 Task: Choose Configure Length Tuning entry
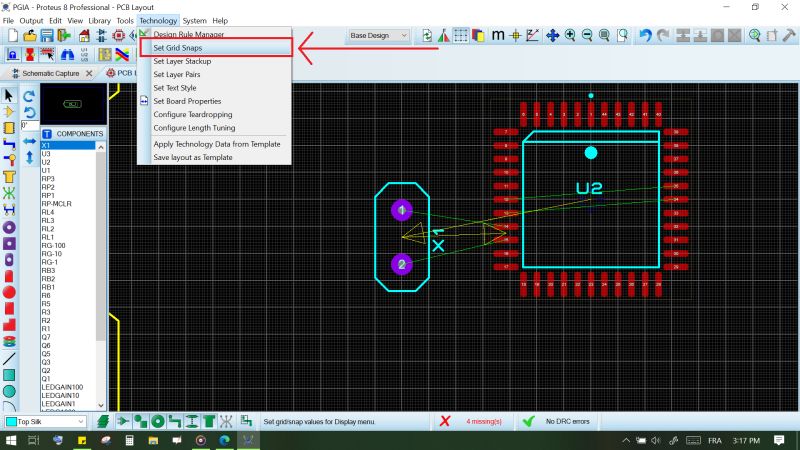click(x=215, y=128)
